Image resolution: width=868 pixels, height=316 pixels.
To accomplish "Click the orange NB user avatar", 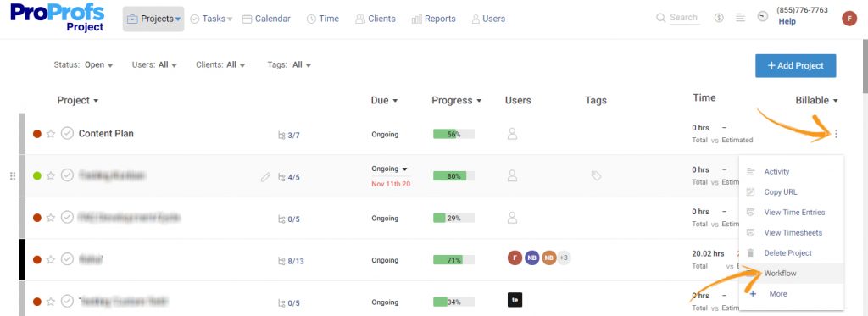I will 548,258.
